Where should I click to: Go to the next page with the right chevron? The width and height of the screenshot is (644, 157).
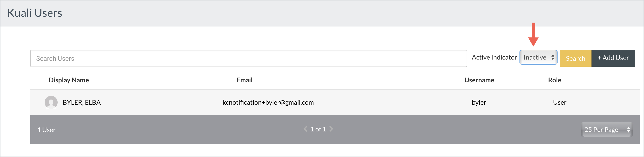331,129
